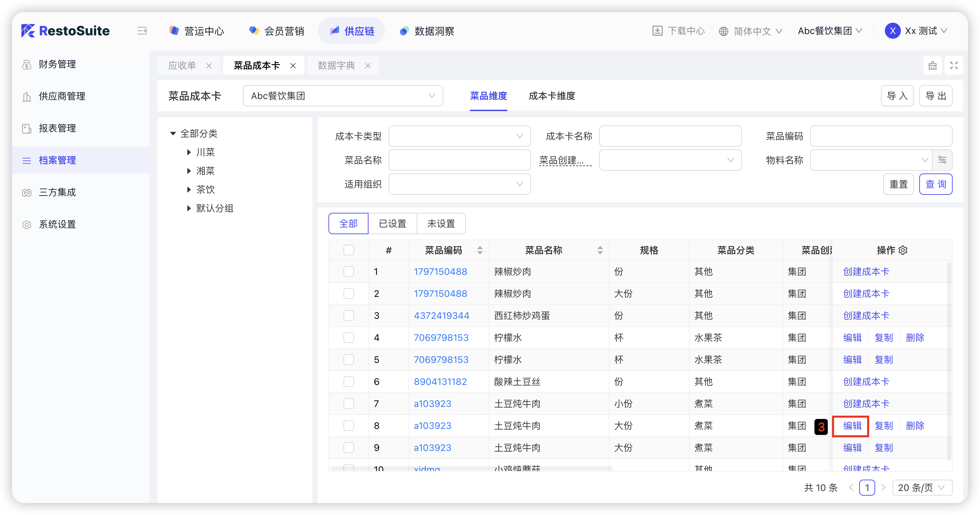
Task: Click the operations column settings gear
Action: click(x=903, y=250)
